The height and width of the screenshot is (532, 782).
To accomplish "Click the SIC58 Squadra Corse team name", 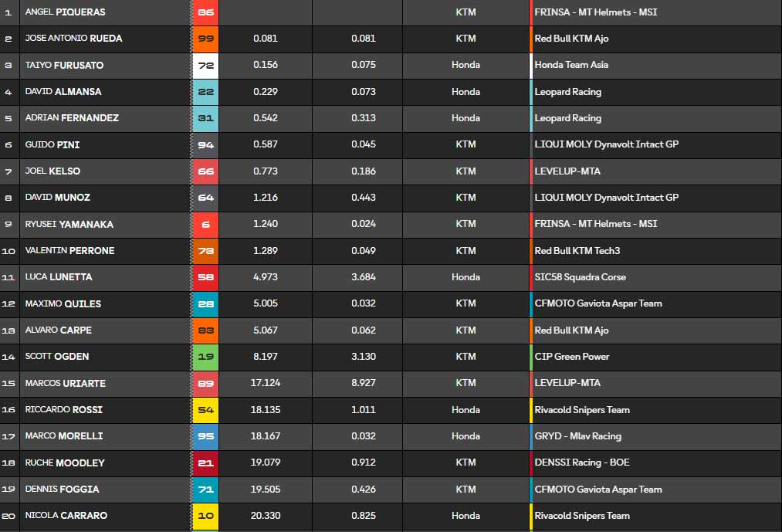I will (x=580, y=277).
